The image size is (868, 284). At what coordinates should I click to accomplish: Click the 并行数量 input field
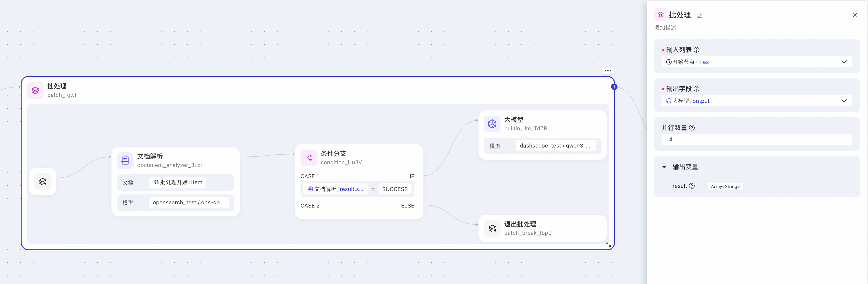pos(757,140)
